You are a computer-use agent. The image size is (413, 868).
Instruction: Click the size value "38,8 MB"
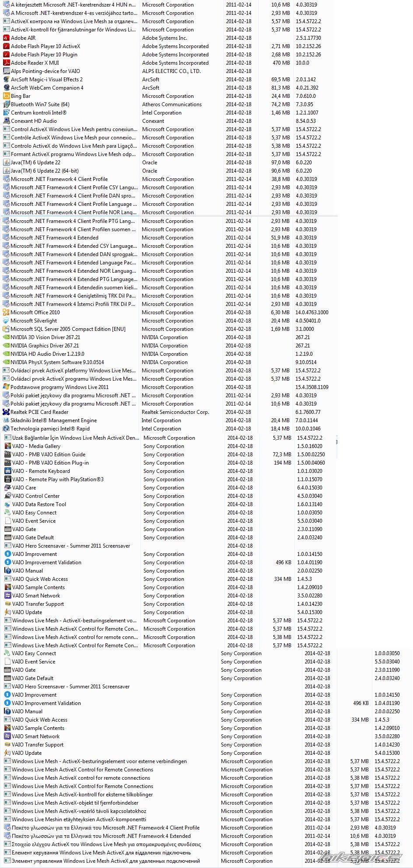pyautogui.click(x=281, y=179)
